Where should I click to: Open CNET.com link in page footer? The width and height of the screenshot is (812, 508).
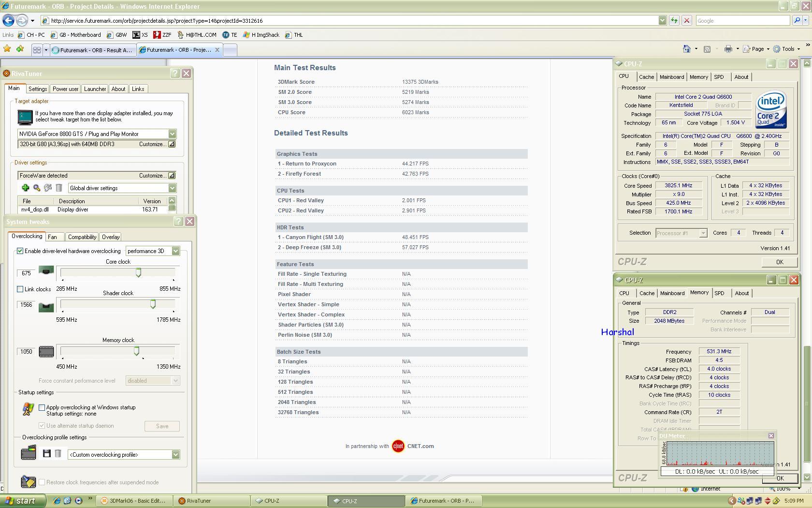click(x=420, y=446)
